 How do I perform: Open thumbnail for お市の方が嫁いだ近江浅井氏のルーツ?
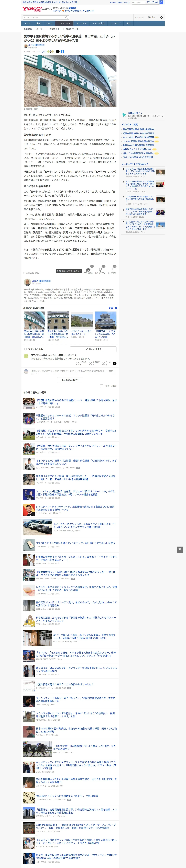click(82, 320)
